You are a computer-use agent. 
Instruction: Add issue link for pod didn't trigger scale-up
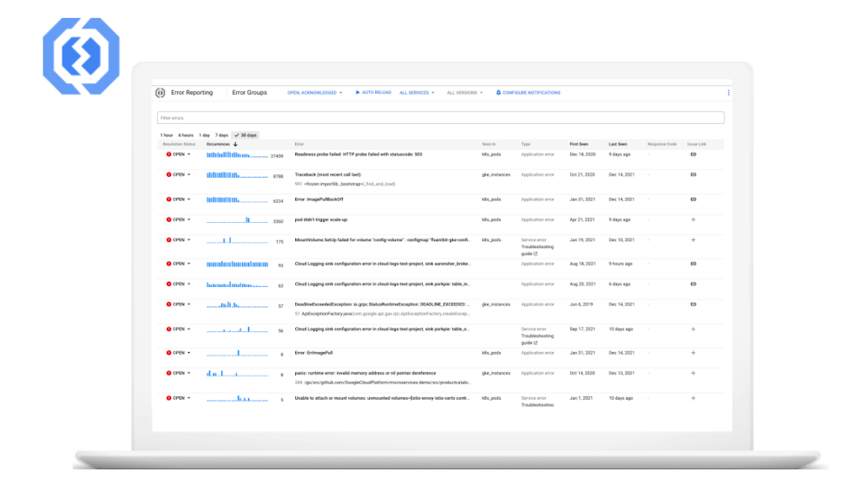pos(693,219)
